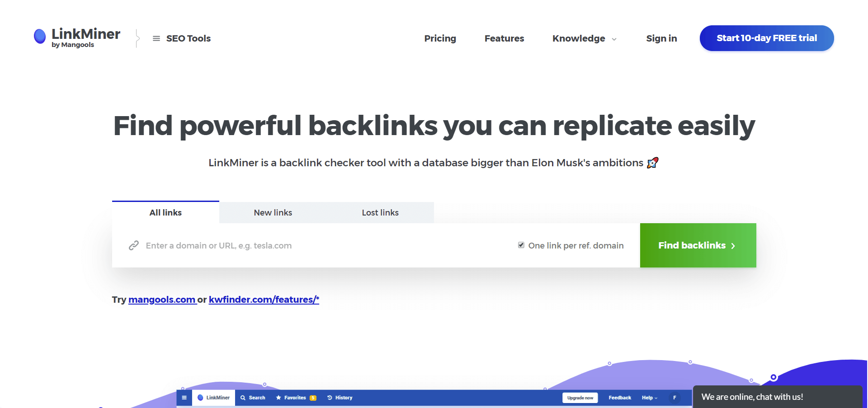The height and width of the screenshot is (408, 868).
Task: Open the SEO Tools hamburger menu icon
Action: 156,38
